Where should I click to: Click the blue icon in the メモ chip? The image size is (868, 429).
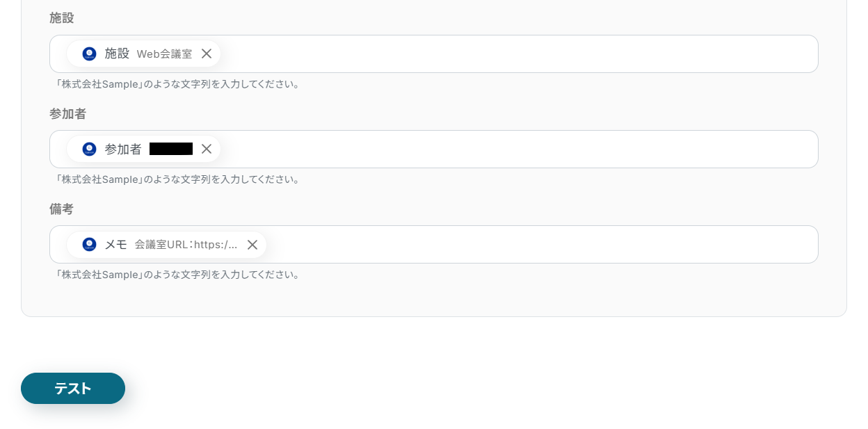pyautogui.click(x=89, y=244)
